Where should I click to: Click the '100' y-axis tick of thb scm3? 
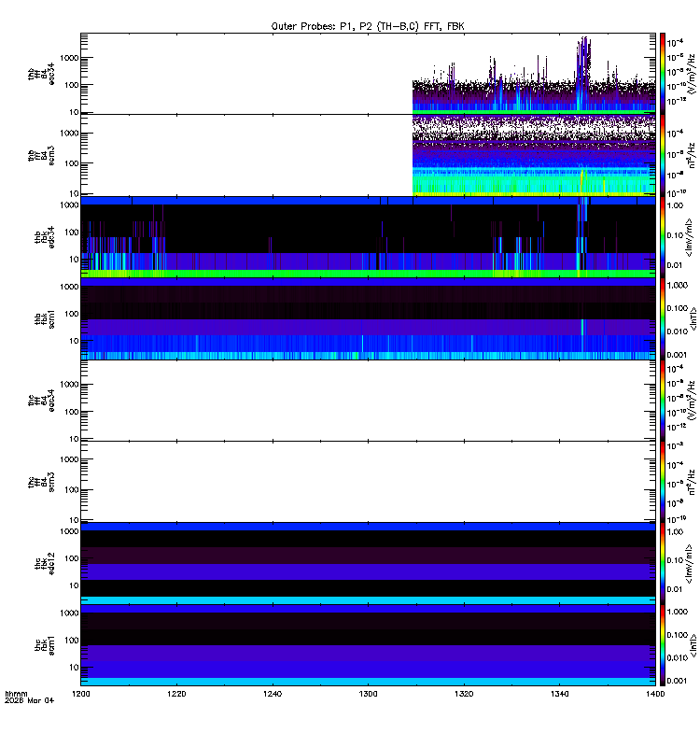(x=72, y=163)
